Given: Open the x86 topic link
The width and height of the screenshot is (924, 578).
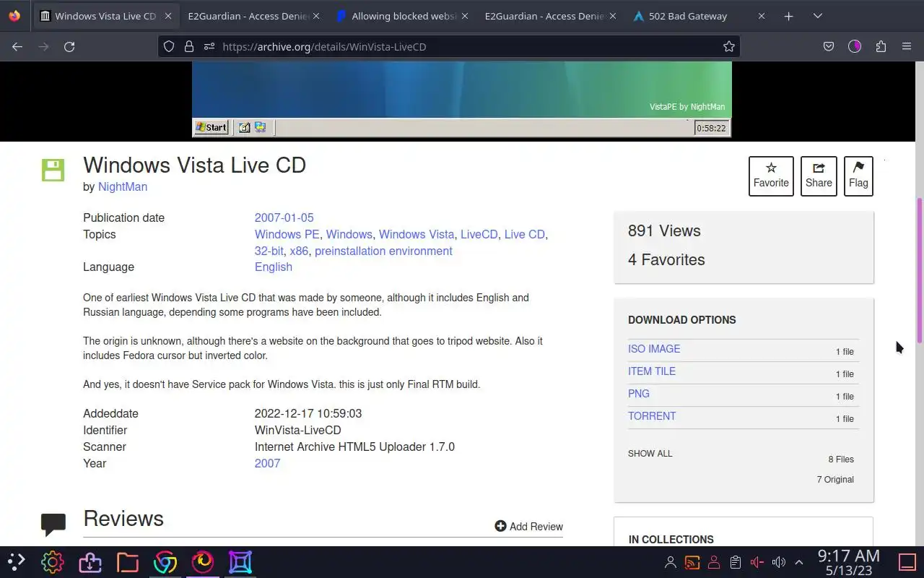Looking at the screenshot, I should (299, 251).
